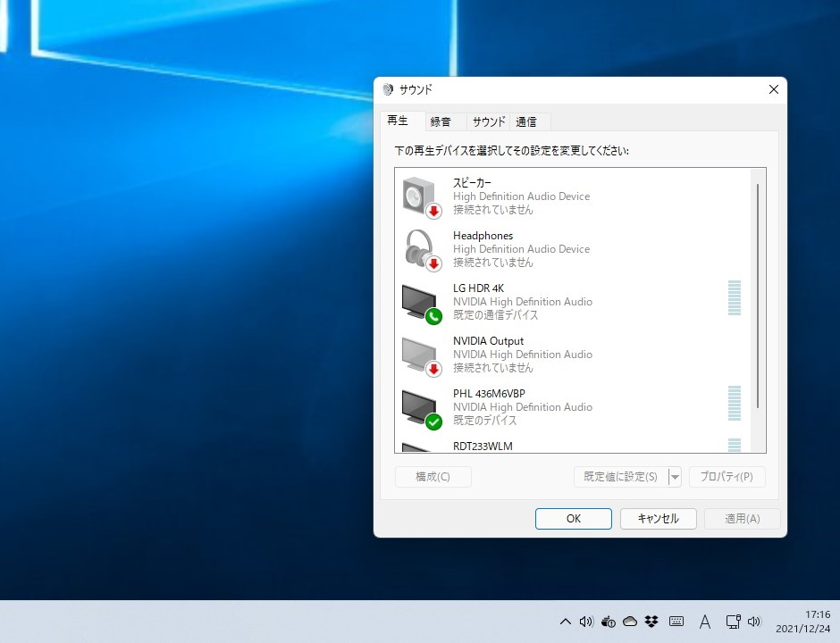Click the OK button

point(573,518)
